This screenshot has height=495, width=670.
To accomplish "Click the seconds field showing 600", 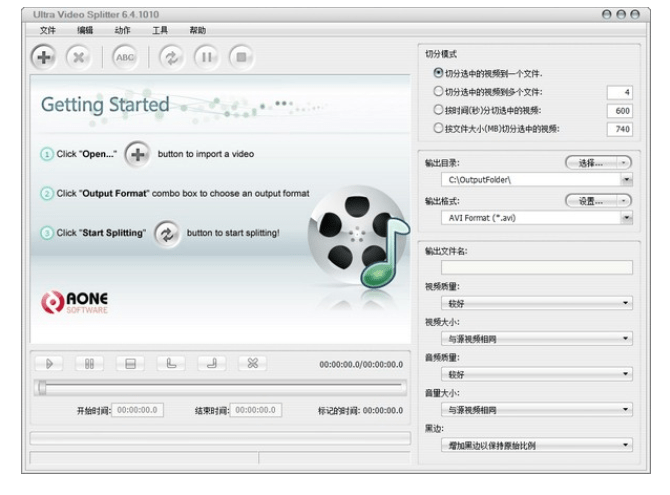I will tap(620, 111).
